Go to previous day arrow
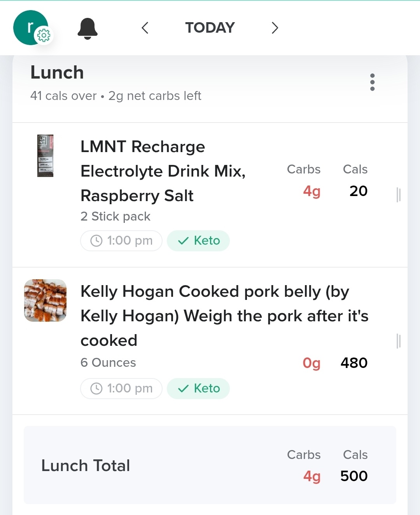Screen dimensions: 420x515 [145, 28]
